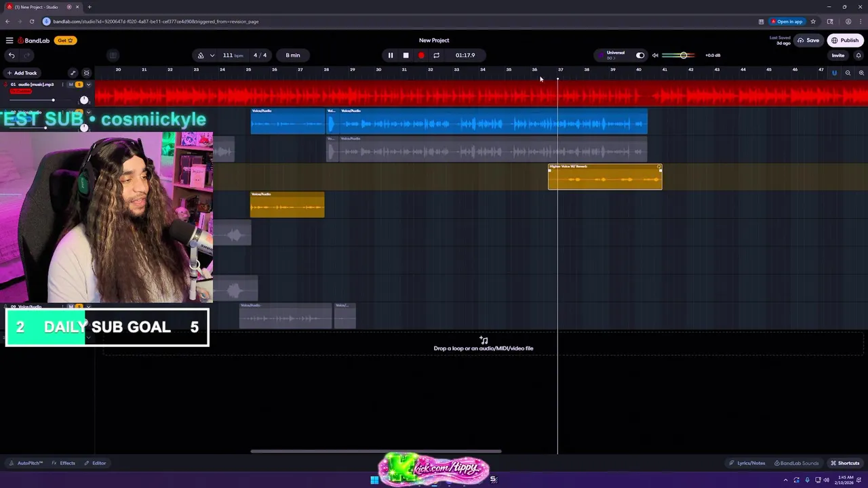Zoom out the timeline
Image resolution: width=868 pixels, height=488 pixels.
click(x=848, y=73)
